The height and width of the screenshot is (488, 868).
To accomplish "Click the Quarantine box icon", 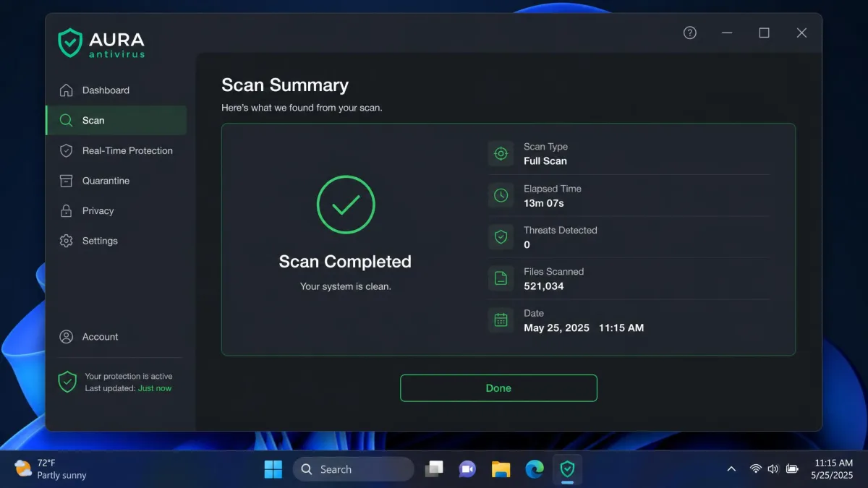I will pos(66,181).
